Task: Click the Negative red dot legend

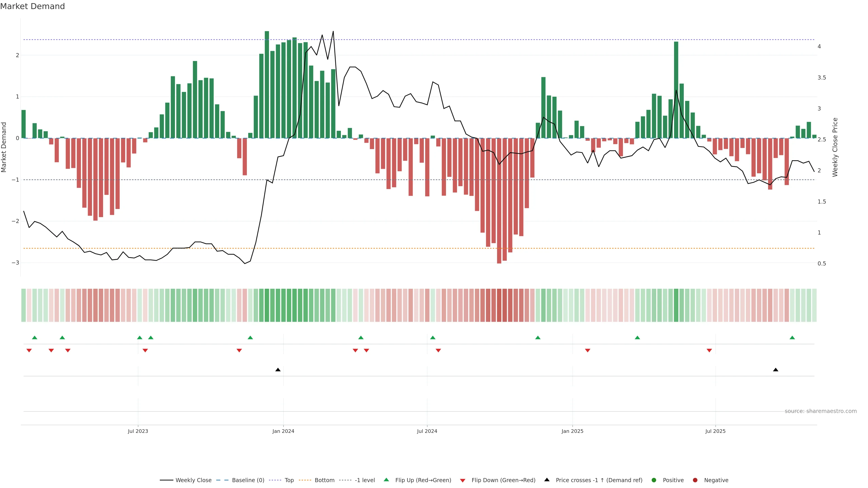Action: coord(695,480)
